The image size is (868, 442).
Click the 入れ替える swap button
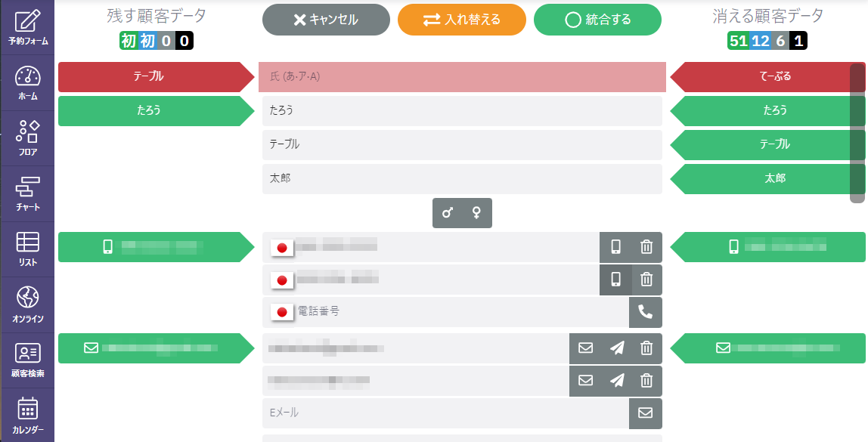coord(461,20)
